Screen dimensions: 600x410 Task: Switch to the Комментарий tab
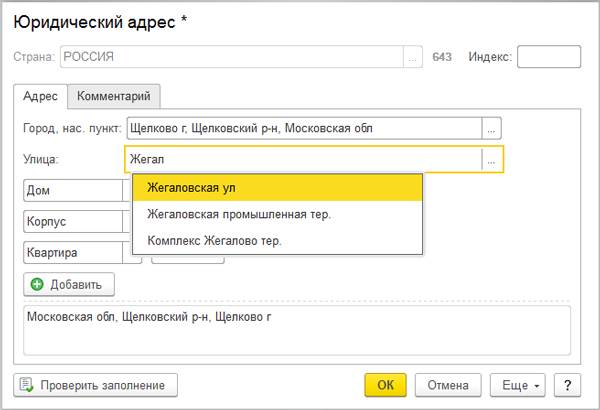(114, 96)
